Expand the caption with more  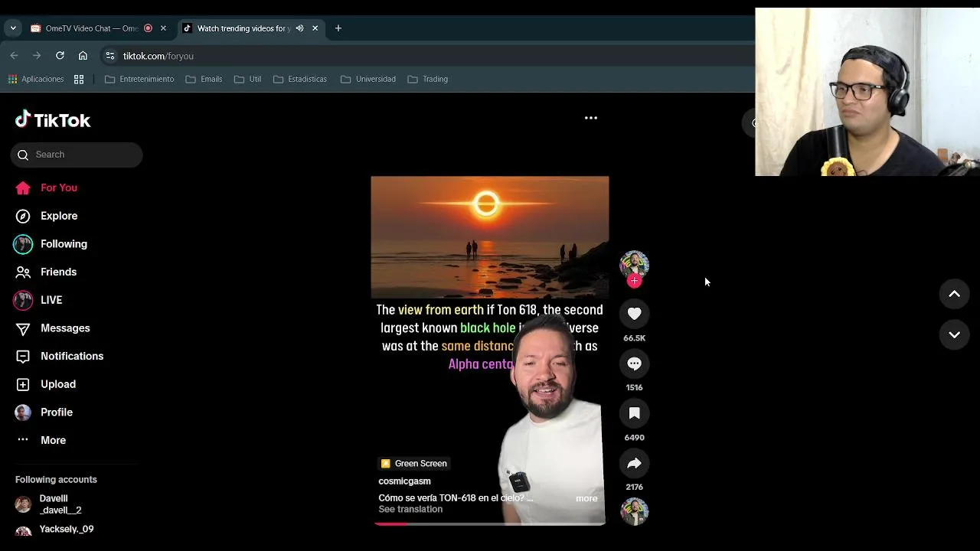click(x=586, y=498)
